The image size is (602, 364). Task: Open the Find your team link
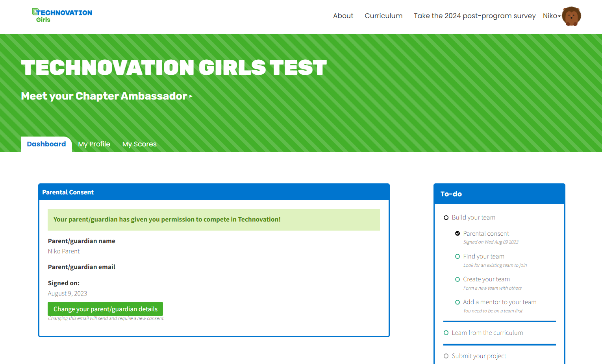tap(483, 256)
